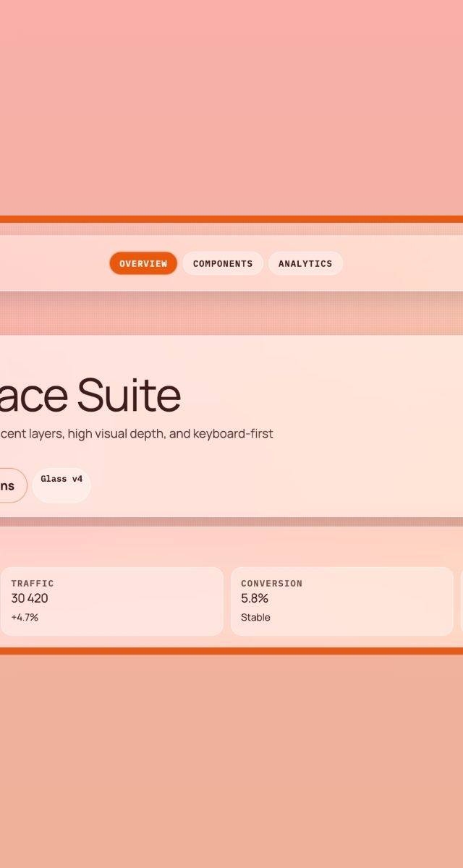The image size is (463, 868).
Task: Click the keyboard-first description text
Action: [x=137, y=434]
